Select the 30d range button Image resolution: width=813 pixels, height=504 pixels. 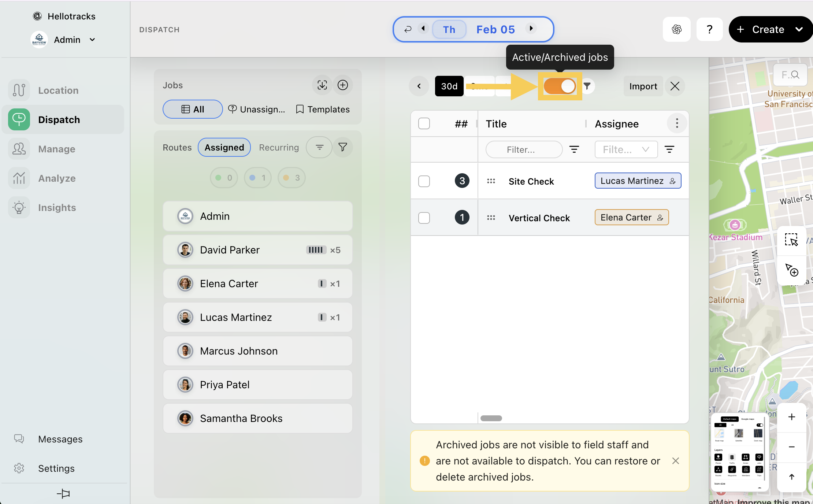coord(449,86)
